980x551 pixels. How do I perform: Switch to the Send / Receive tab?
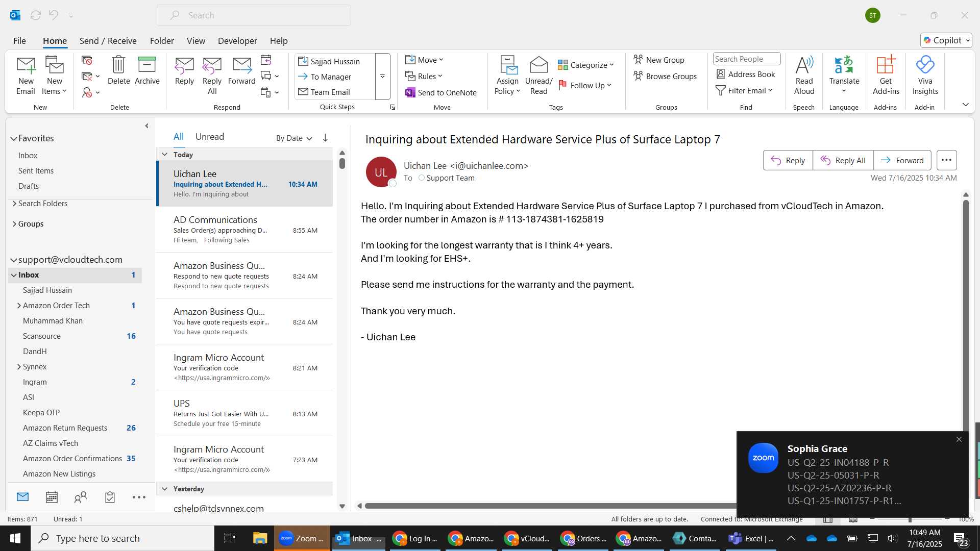(108, 41)
